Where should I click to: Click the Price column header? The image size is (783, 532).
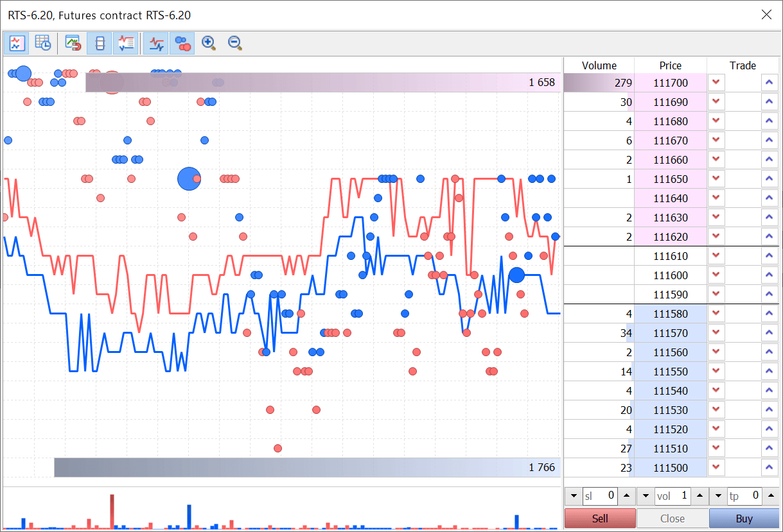(670, 65)
